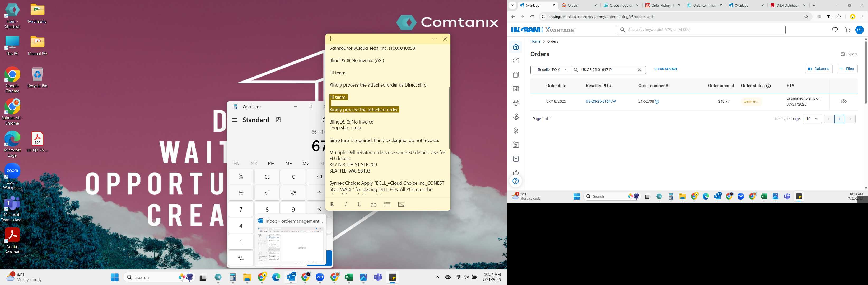The width and height of the screenshot is (868, 285).
Task: Toggle italic formatting in sticky note
Action: point(346,205)
